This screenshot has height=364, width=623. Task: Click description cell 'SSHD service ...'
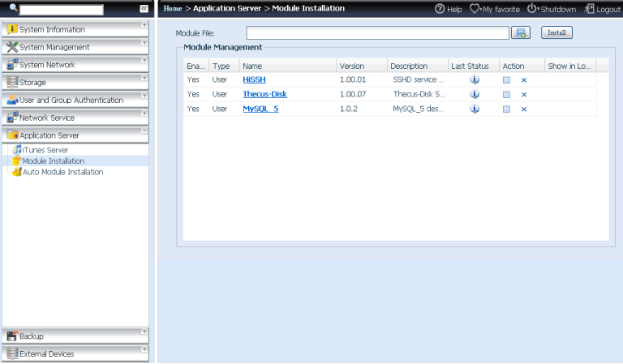pos(419,79)
